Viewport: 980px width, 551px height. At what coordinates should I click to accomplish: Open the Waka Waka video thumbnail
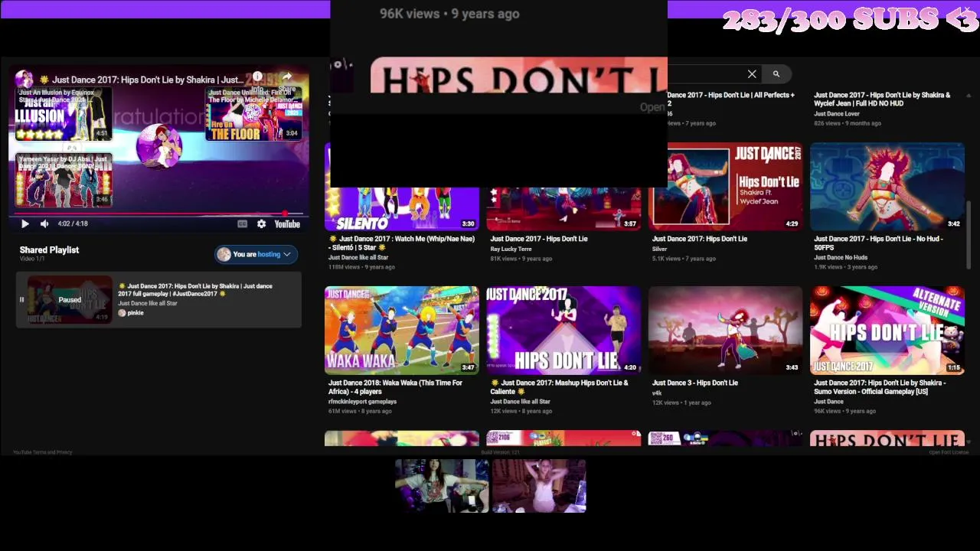point(402,331)
